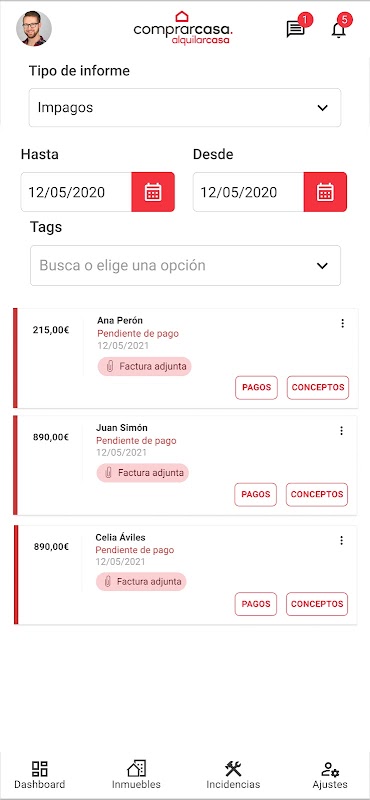The height and width of the screenshot is (800, 370).
Task: Open Factura adjunta on Celia Áviles' card
Action: tap(141, 581)
